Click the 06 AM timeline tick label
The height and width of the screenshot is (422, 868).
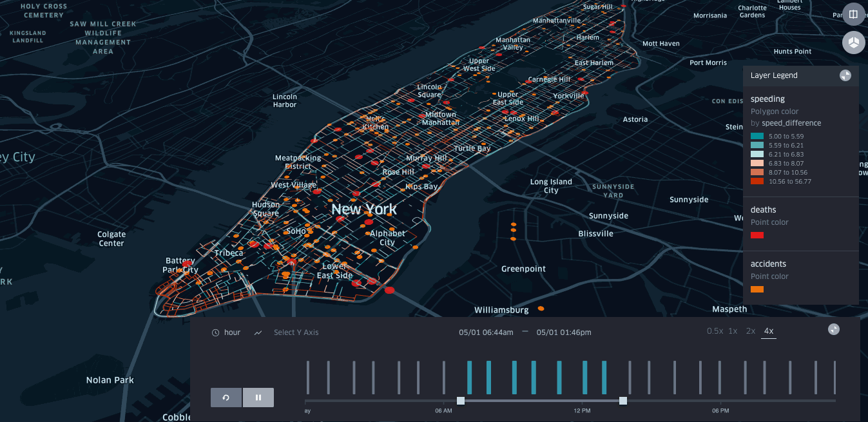(x=443, y=411)
